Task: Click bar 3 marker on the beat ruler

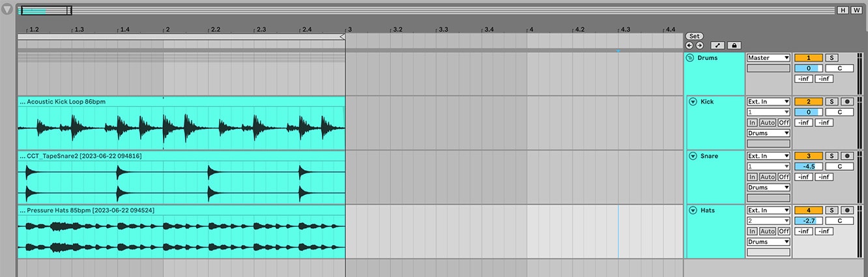Action: tap(349, 29)
